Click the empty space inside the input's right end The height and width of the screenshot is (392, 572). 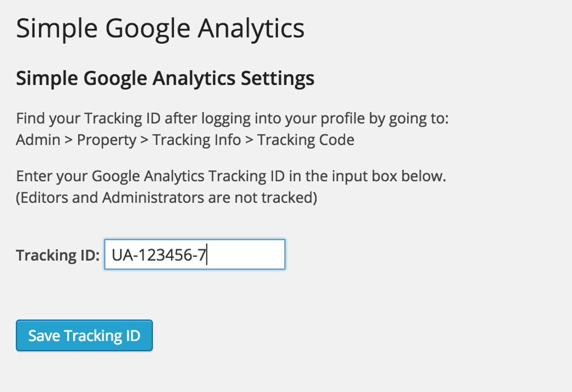(x=252, y=255)
